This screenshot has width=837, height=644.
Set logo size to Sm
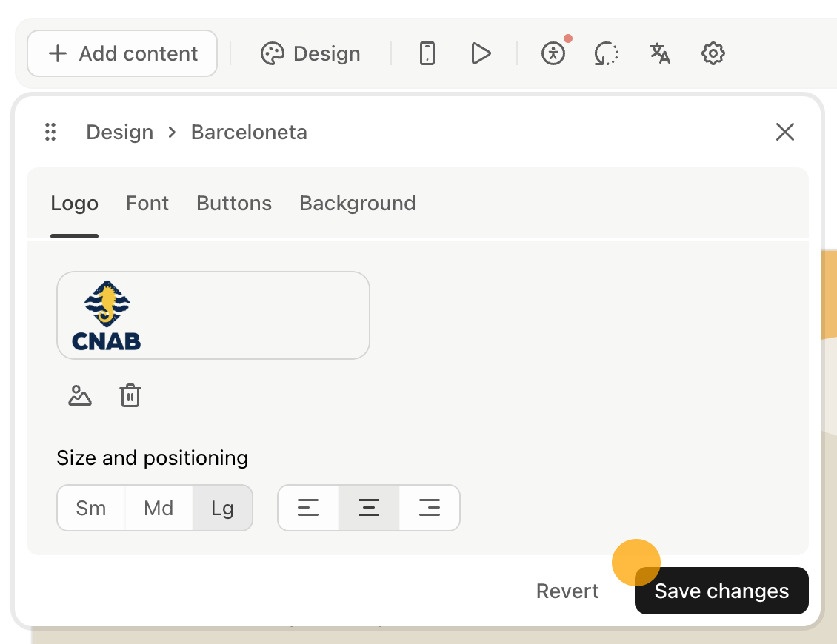tap(91, 508)
